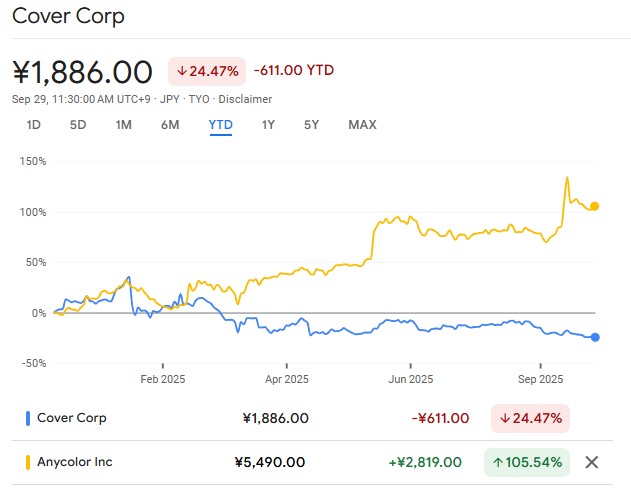The image size is (631, 495).
Task: Click the red 24.47% badge in Cover Corp row
Action: coord(529,418)
